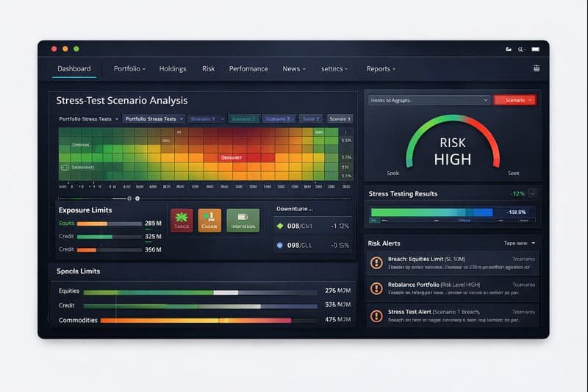Select the teal Scenario 1 chip
This screenshot has width=588, height=392.
(x=243, y=119)
